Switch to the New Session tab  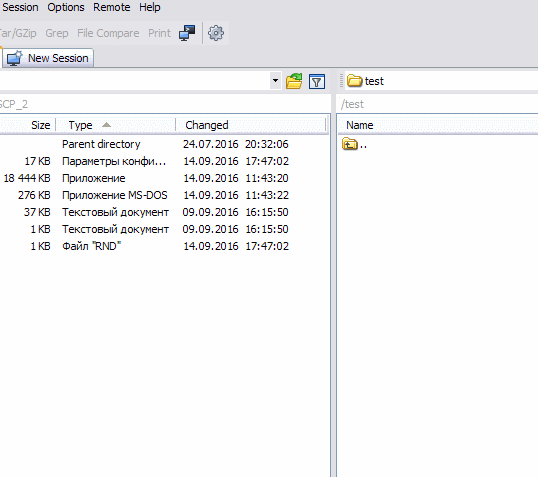tap(48, 58)
